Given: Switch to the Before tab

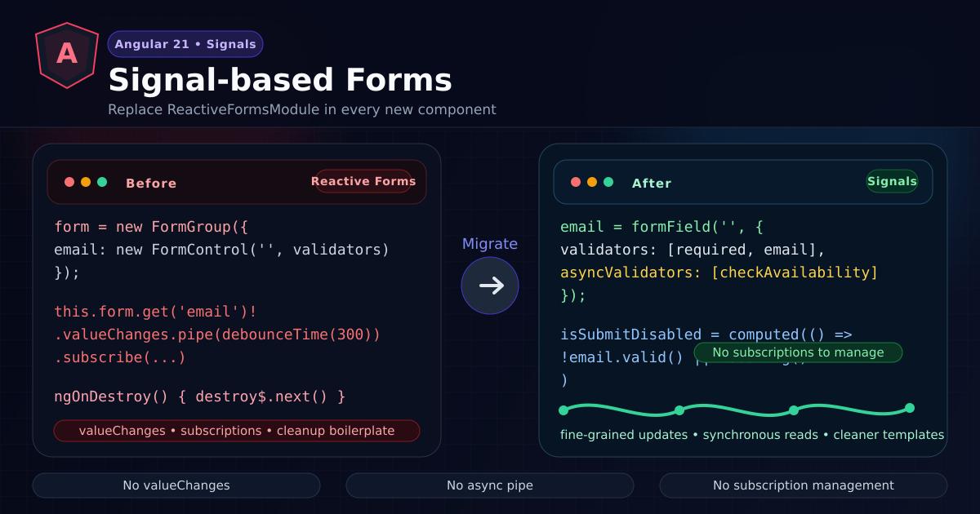Looking at the screenshot, I should point(151,183).
